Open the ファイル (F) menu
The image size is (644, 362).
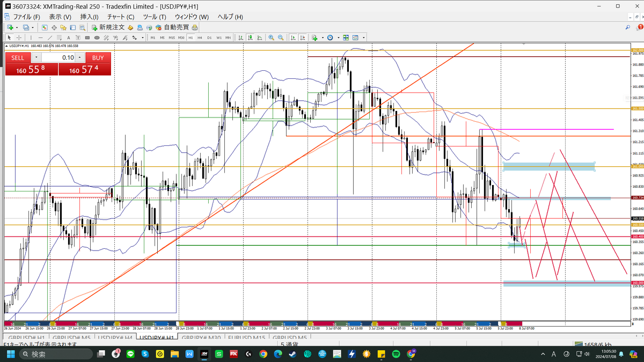point(26,17)
